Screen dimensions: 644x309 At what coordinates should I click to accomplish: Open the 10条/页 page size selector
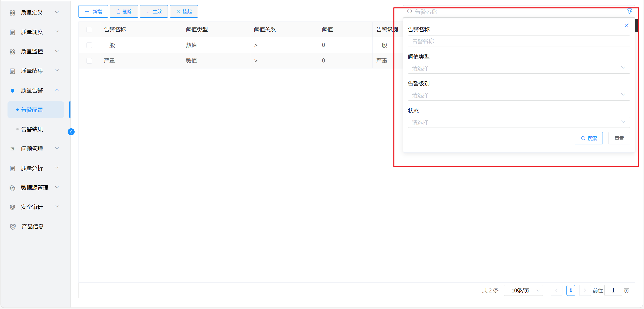523,290
